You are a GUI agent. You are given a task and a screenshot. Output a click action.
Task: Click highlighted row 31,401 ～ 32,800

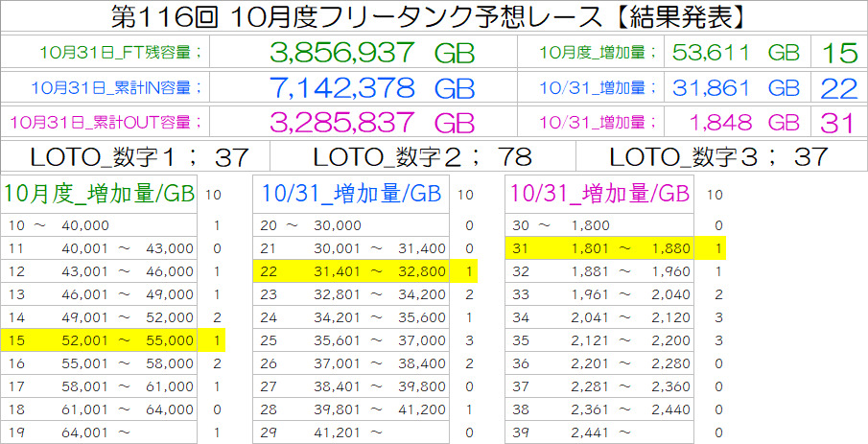pos(353,271)
